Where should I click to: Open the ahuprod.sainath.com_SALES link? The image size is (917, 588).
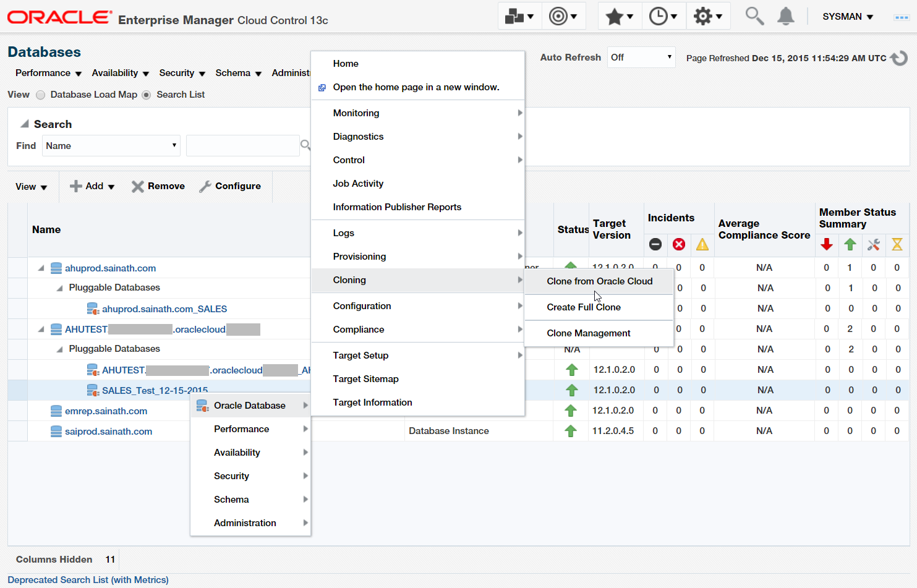tap(164, 309)
